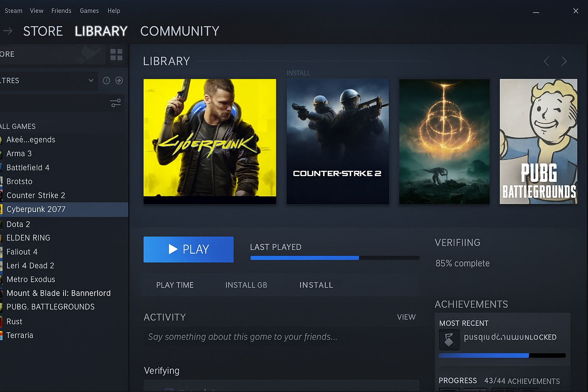Open the Counter-Strike 2 cover thumbnail

(338, 141)
